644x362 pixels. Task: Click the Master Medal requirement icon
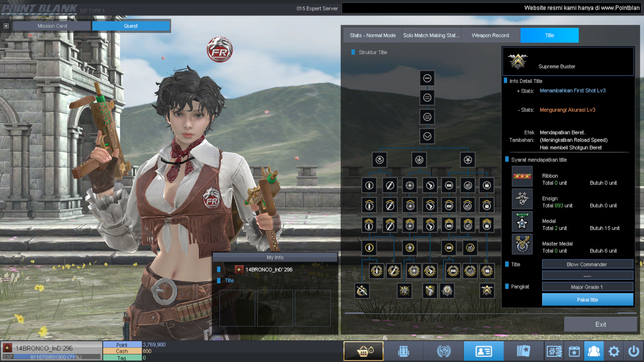pos(522,244)
